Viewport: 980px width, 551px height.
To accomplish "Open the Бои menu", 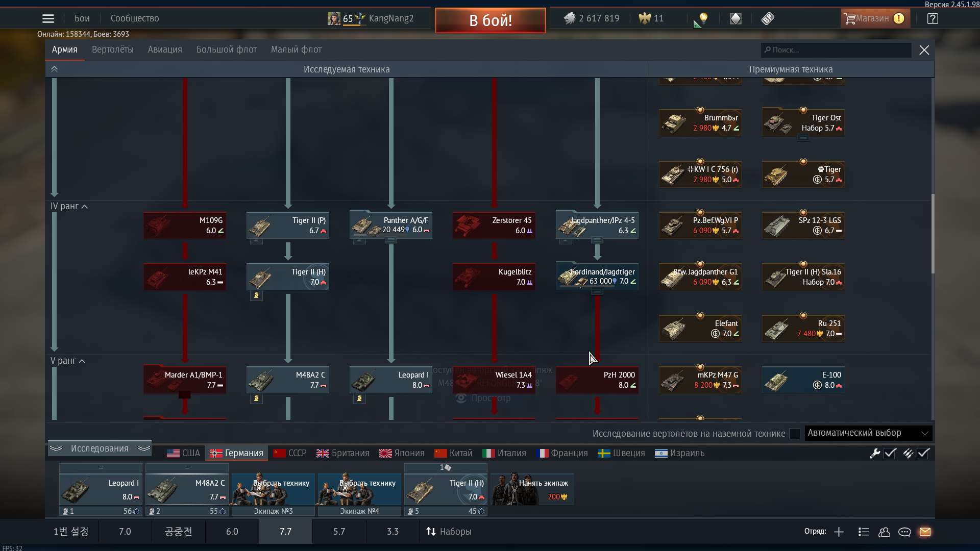I will (82, 18).
